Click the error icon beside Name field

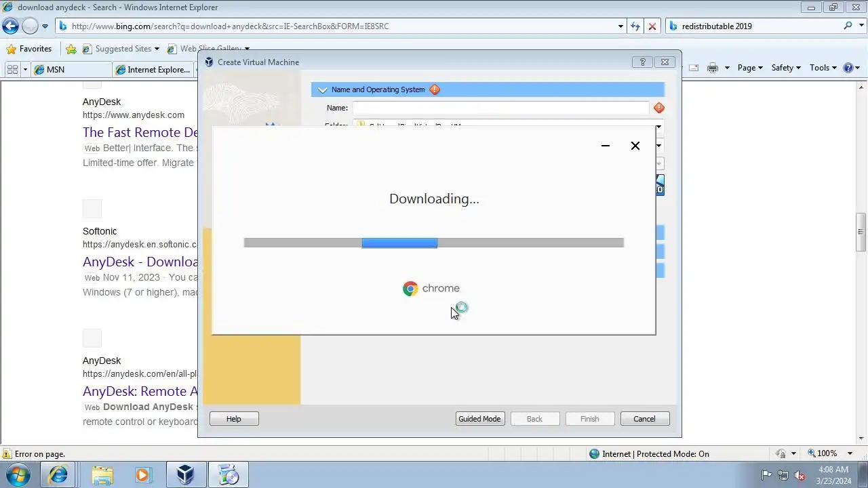pos(658,108)
